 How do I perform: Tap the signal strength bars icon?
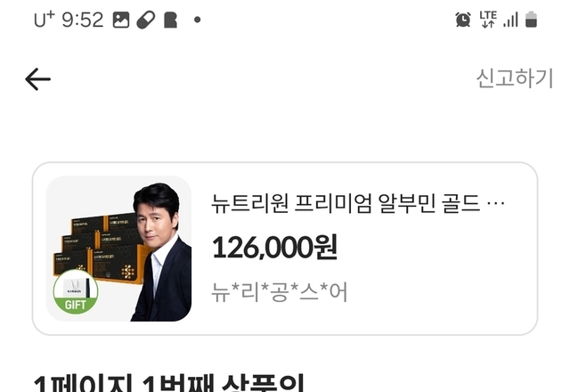pos(510,20)
